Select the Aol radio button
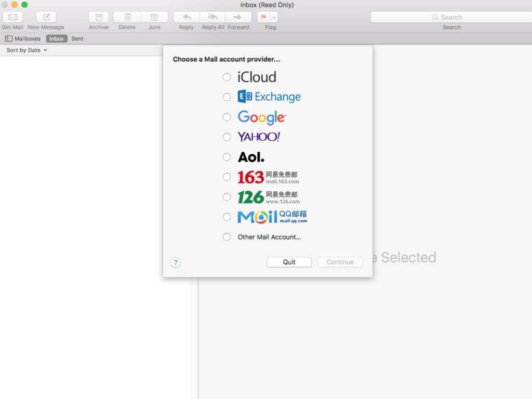Screen dimensions: 532x399 tap(227, 157)
